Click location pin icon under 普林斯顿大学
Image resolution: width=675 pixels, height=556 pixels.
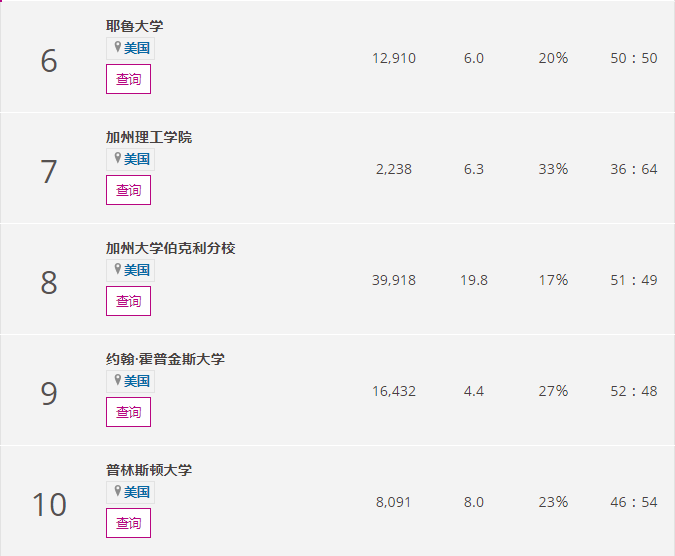pos(117,492)
